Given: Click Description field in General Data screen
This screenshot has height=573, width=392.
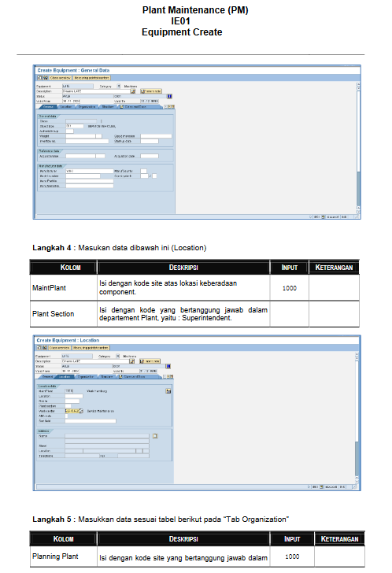Looking at the screenshot, I should (x=96, y=91).
